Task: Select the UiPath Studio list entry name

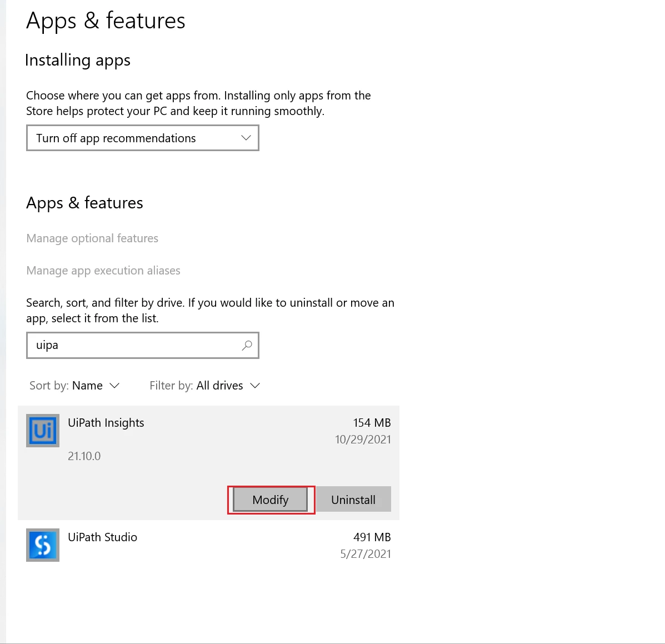Action: click(x=103, y=537)
